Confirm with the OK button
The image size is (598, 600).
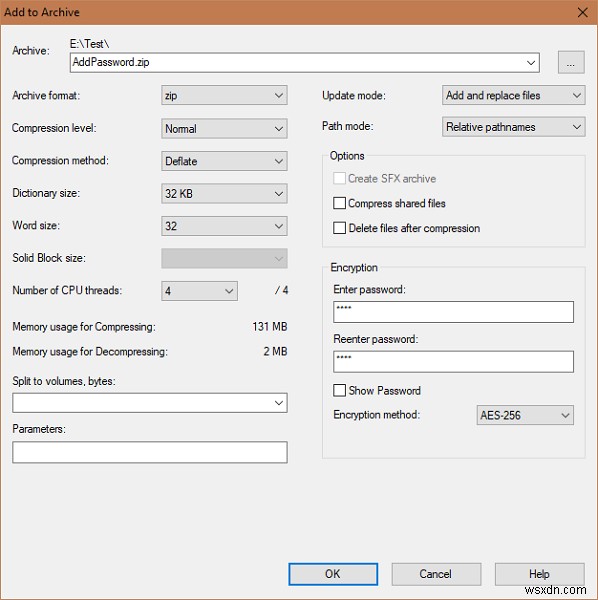(333, 574)
